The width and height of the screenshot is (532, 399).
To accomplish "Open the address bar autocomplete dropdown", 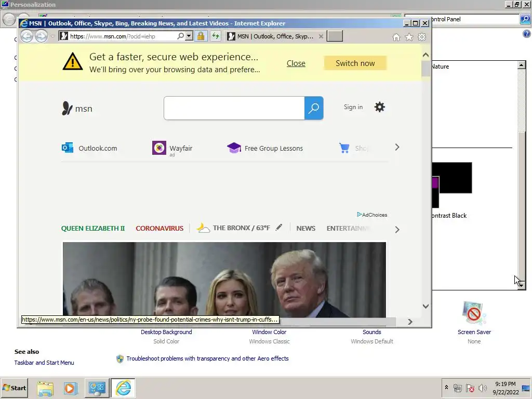I will 189,36.
